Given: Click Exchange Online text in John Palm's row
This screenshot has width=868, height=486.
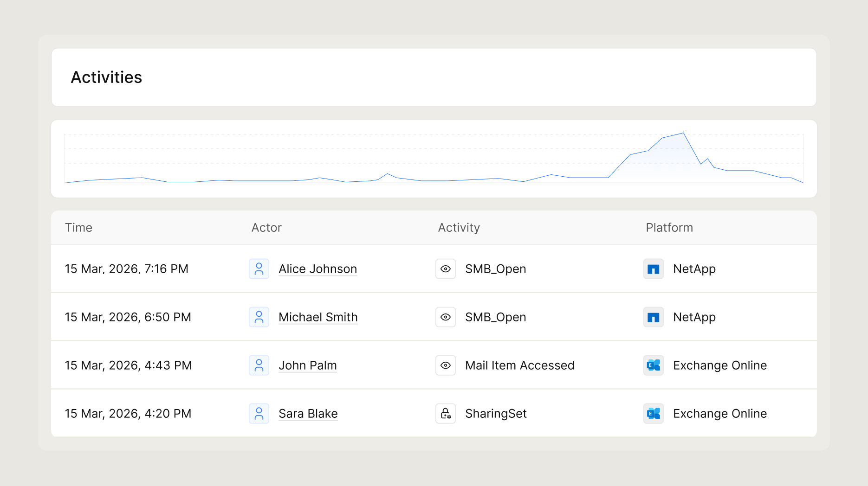Looking at the screenshot, I should (720, 365).
